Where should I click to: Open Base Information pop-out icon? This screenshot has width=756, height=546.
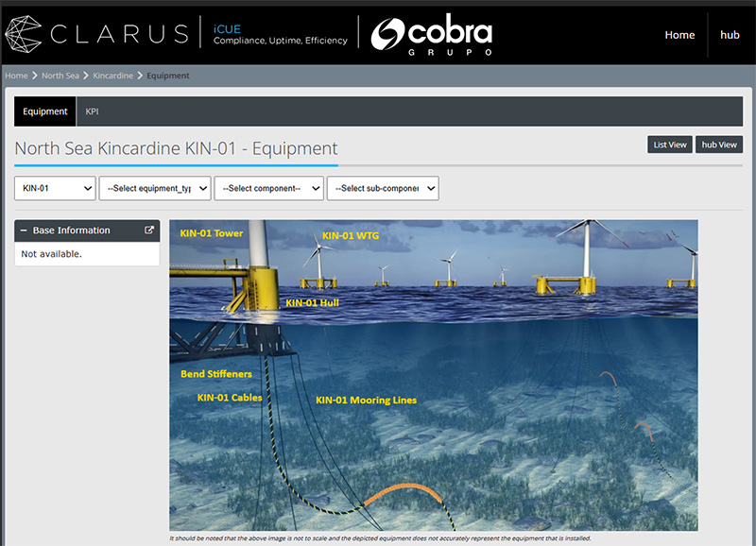[x=148, y=230]
